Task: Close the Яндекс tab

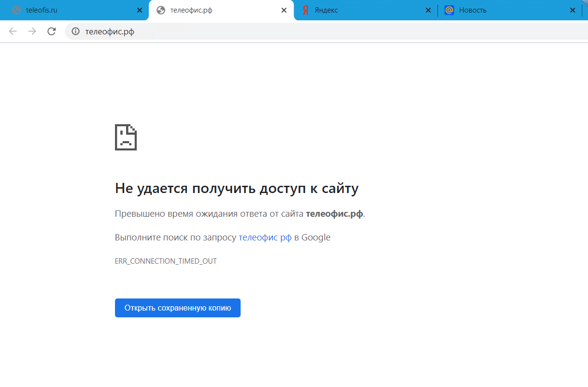Action: [428, 10]
